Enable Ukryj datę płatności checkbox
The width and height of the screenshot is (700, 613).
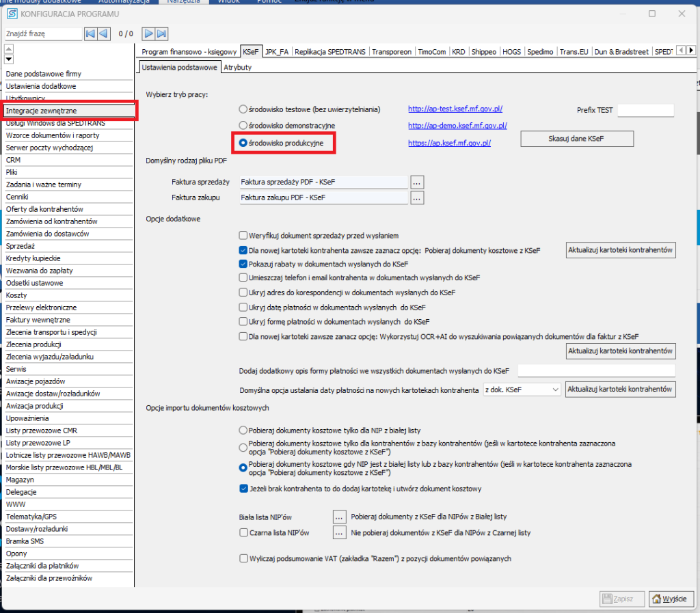coord(243,307)
